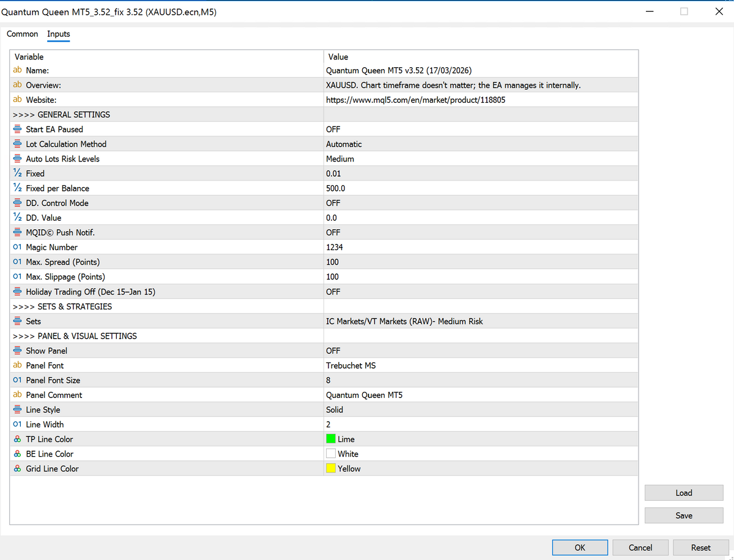Image resolution: width=734 pixels, height=560 pixels.
Task: Switch to the Common tab
Action: 23,34
